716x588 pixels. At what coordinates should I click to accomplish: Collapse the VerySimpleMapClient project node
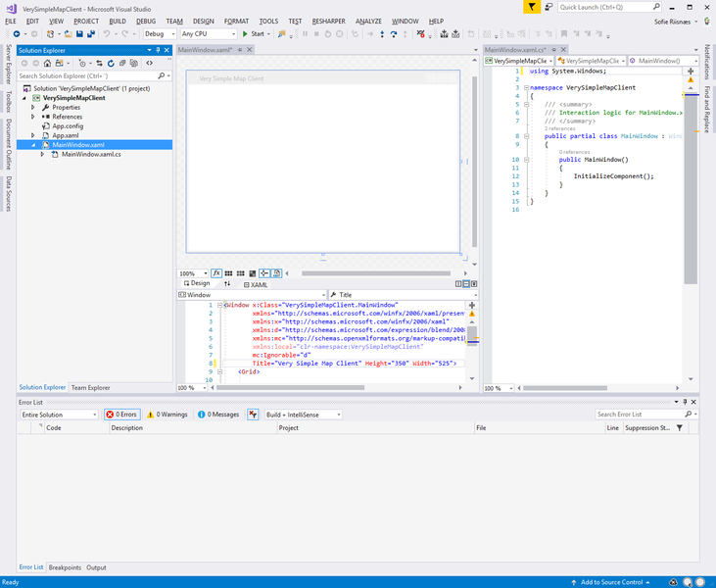(x=24, y=98)
